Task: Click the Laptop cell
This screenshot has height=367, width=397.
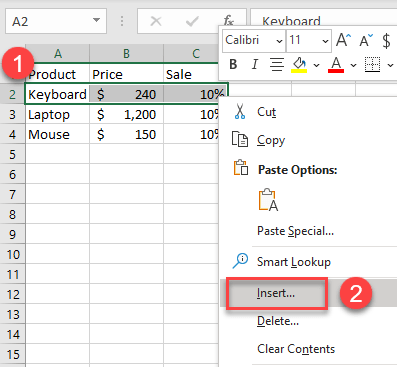Action: tap(58, 114)
